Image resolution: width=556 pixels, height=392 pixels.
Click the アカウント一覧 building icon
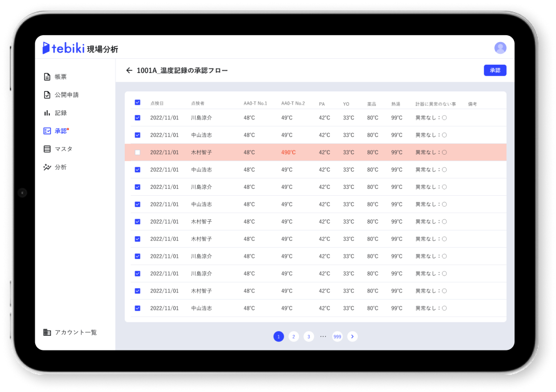click(47, 332)
